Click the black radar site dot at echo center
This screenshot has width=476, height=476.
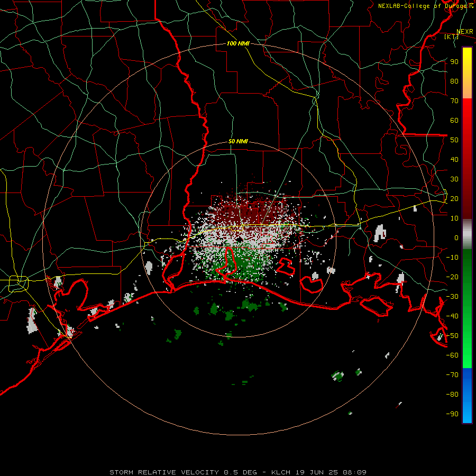239,240
